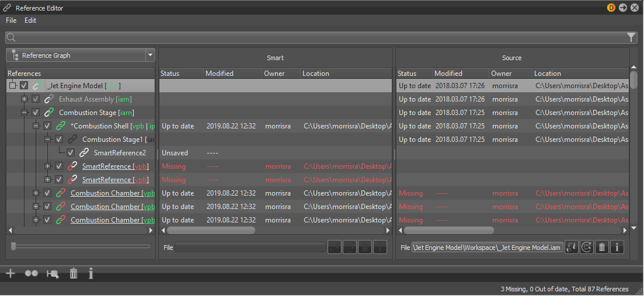Toggle the first Combustion Chamber checkbox
644x296 pixels.
(47, 193)
